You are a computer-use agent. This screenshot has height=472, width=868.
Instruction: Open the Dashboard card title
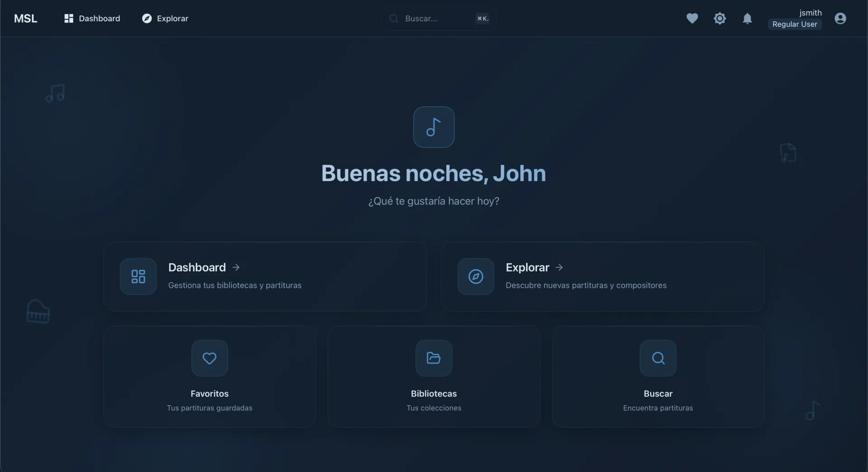(x=197, y=267)
